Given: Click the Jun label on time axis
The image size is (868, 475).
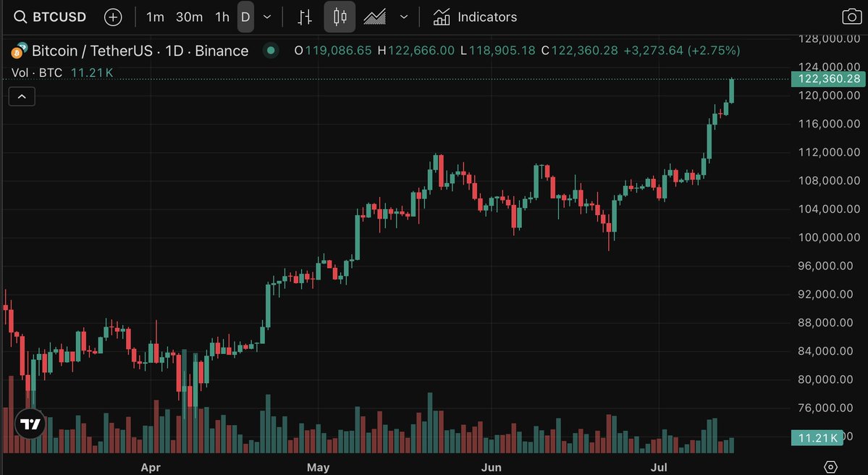Looking at the screenshot, I should pyautogui.click(x=491, y=467).
